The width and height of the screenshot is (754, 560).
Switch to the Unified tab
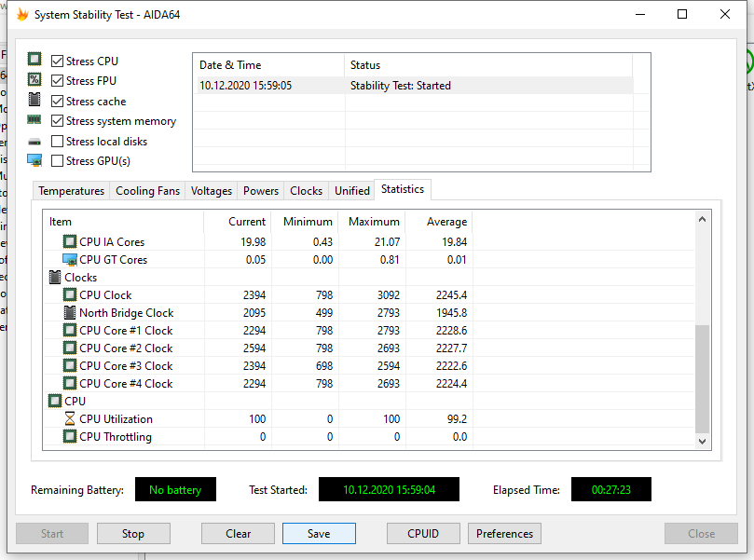click(x=352, y=191)
